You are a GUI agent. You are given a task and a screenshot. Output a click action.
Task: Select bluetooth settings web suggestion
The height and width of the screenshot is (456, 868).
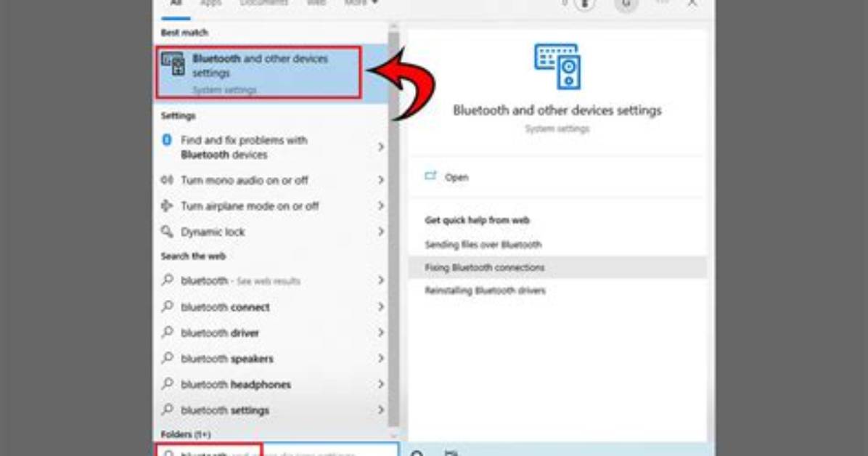tap(225, 410)
